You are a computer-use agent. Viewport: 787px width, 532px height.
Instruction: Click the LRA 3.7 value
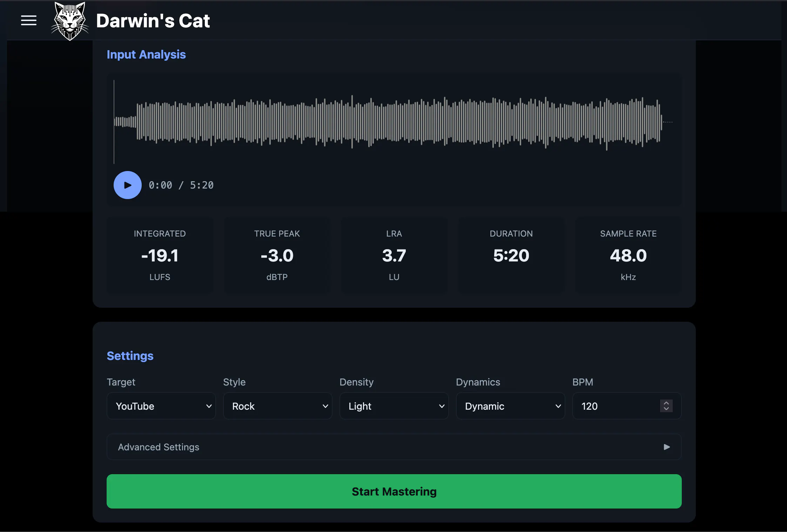point(394,255)
